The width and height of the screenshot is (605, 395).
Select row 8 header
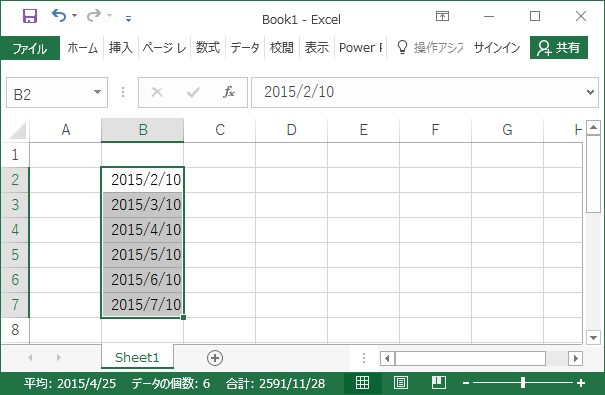coord(15,330)
